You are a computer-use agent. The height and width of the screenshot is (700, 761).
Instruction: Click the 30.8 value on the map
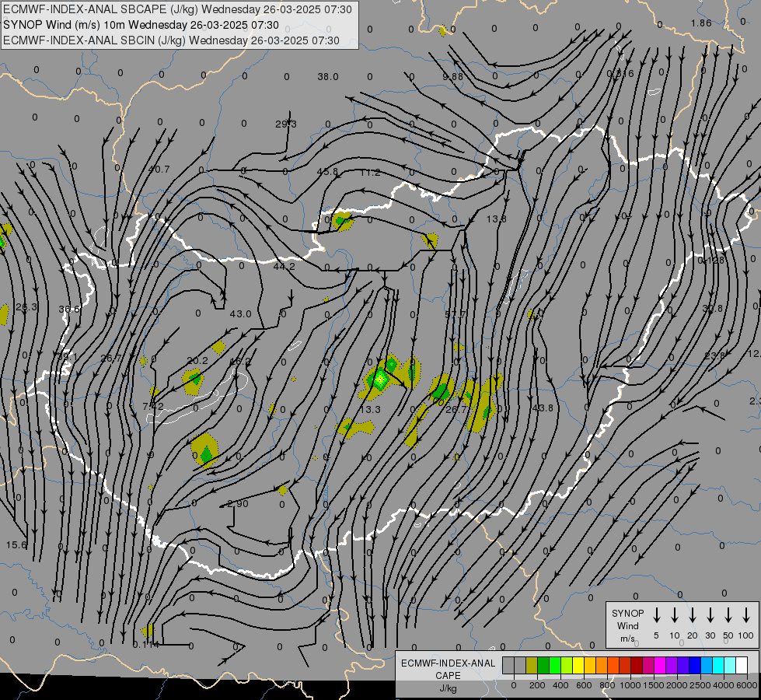click(x=713, y=309)
